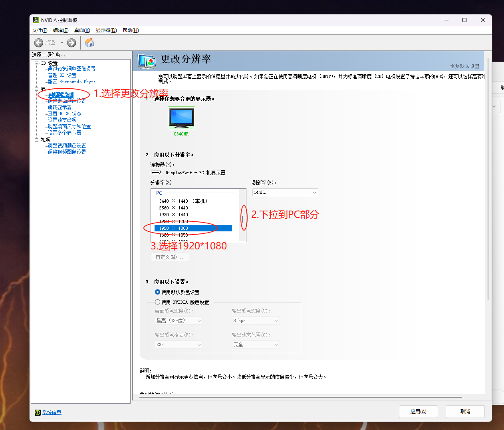Screen dimensions: 504x430
Task: Open the 刷新率 144Hz dropdown
Action: [x=285, y=192]
